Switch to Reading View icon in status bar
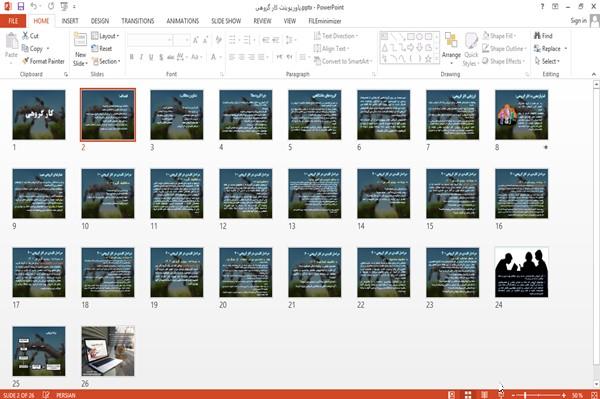This screenshot has width=600, height=399. 484,395
